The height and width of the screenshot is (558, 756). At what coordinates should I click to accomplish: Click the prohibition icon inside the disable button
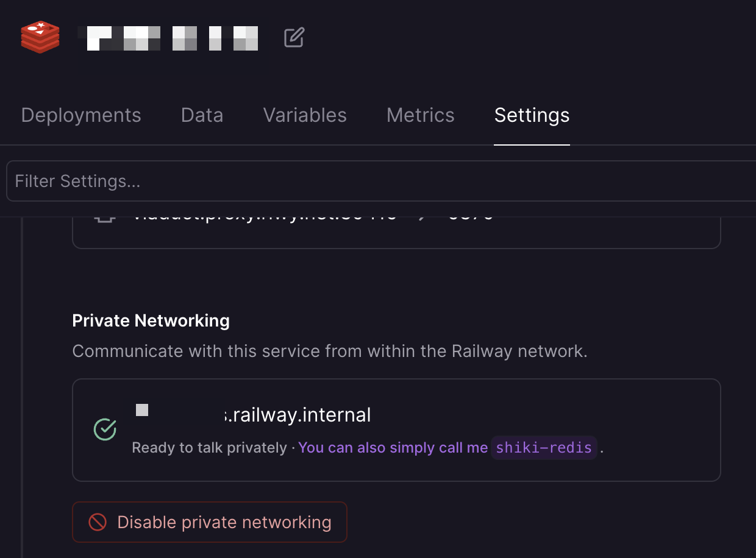coord(96,521)
